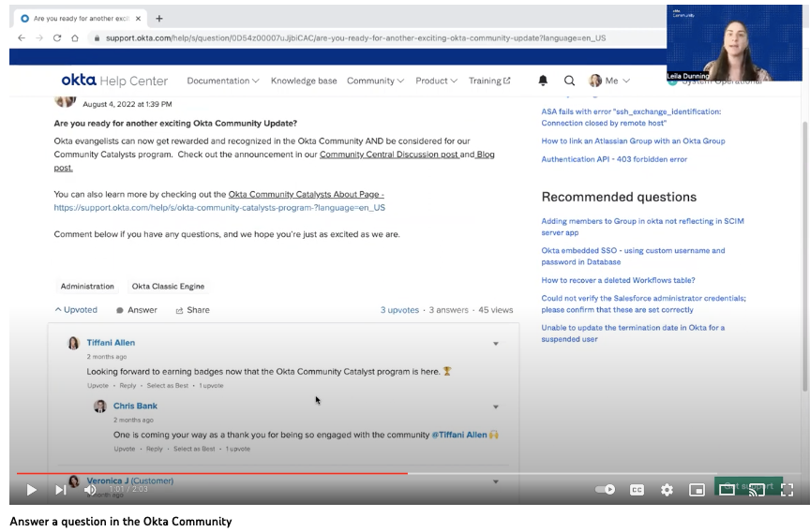Viewport: 810px width, 532px height.
Task: Click Tiffani Allen's avatar picture
Action: (73, 343)
